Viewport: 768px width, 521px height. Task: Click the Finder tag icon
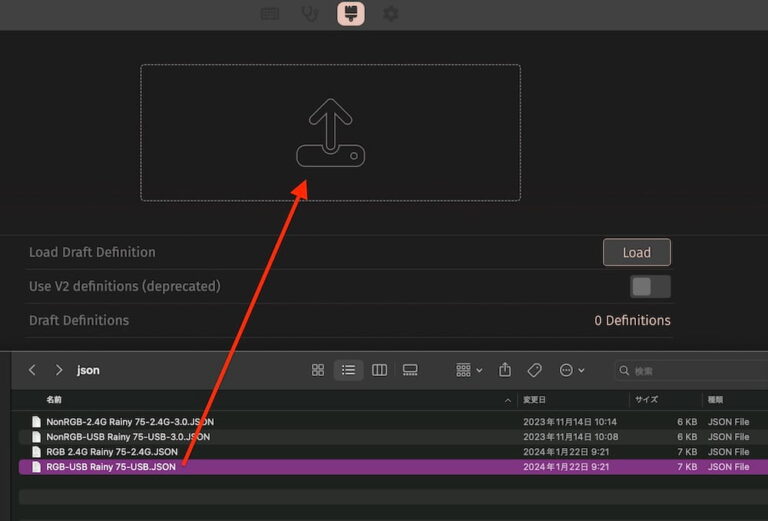pos(535,370)
